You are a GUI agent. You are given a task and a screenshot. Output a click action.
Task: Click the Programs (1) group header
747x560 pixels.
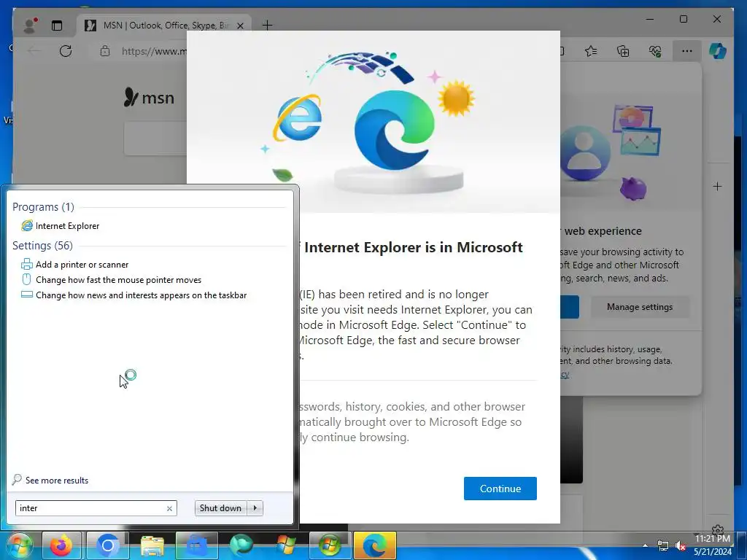pos(43,206)
